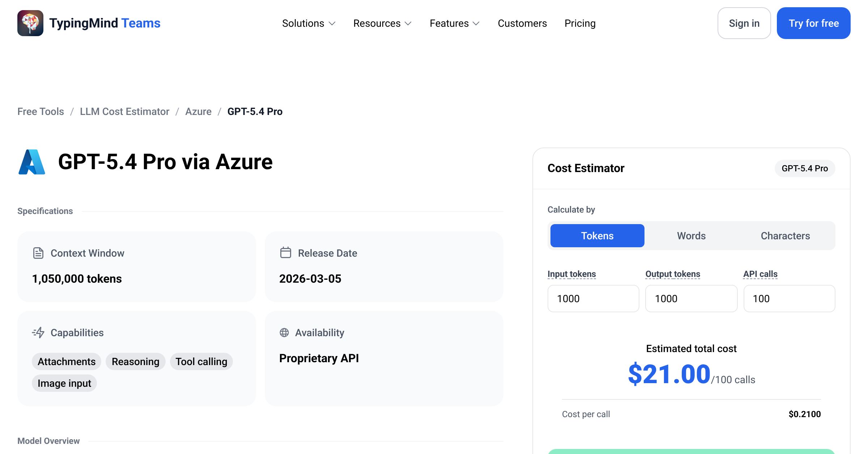Go to Azure breadcrumb link

tap(198, 111)
